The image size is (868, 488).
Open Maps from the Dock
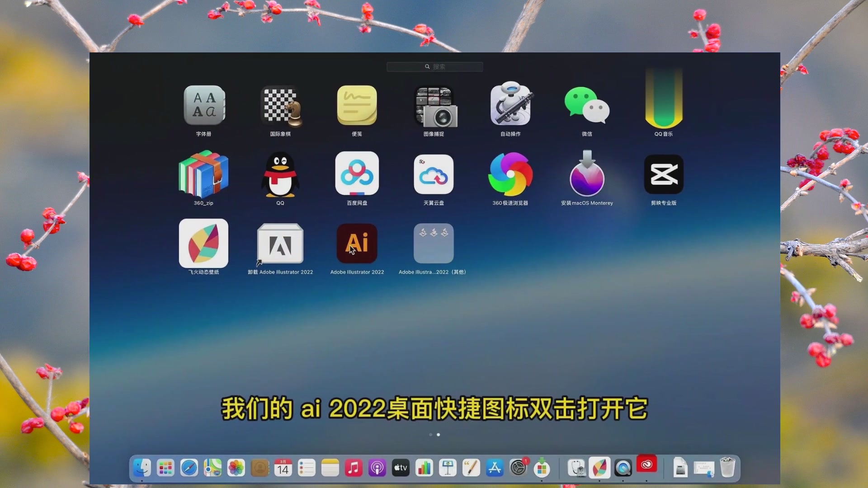pyautogui.click(x=212, y=468)
